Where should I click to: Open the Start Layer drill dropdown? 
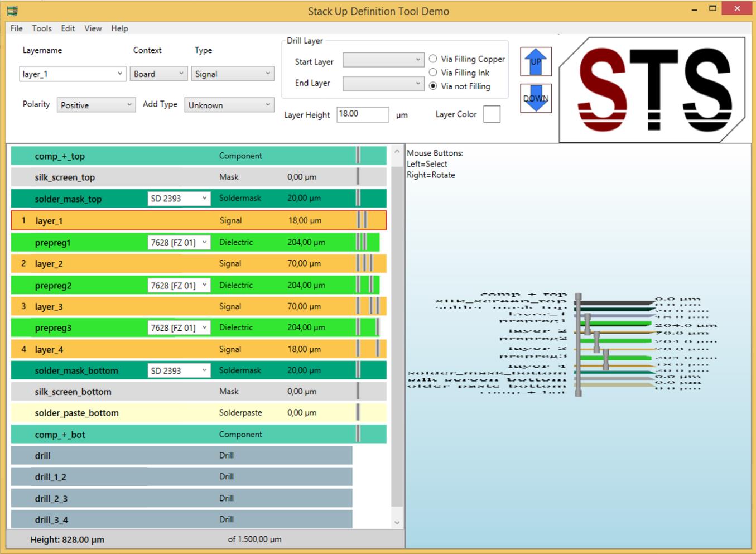[x=382, y=60]
